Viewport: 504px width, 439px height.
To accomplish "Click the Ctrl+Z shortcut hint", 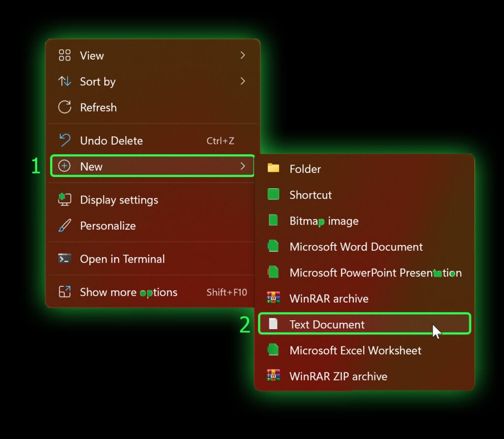I will tap(220, 140).
